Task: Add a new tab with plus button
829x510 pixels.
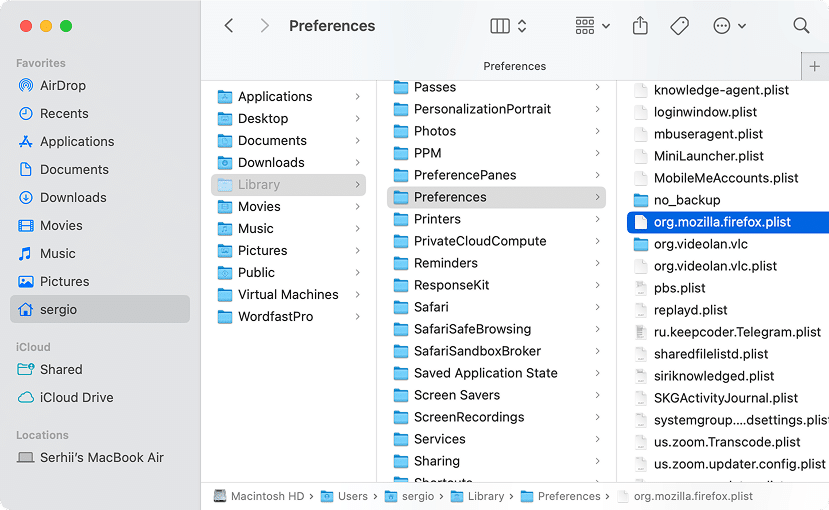Action: (815, 67)
